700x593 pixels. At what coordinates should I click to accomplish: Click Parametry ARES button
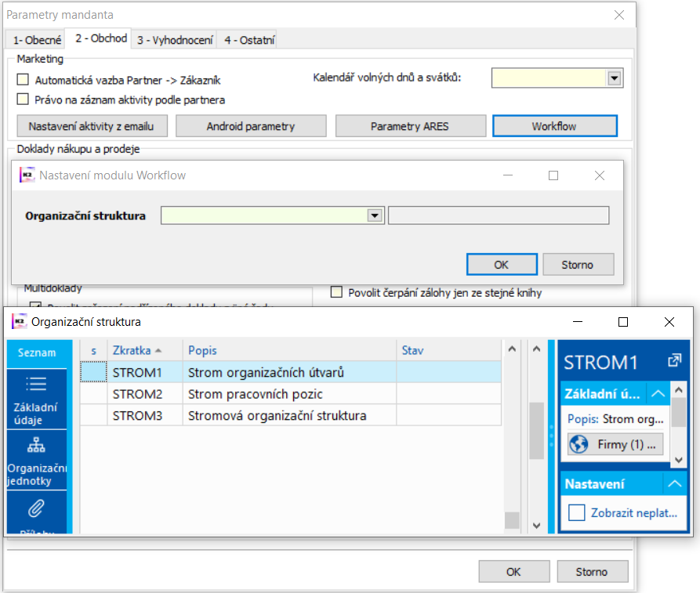(410, 126)
